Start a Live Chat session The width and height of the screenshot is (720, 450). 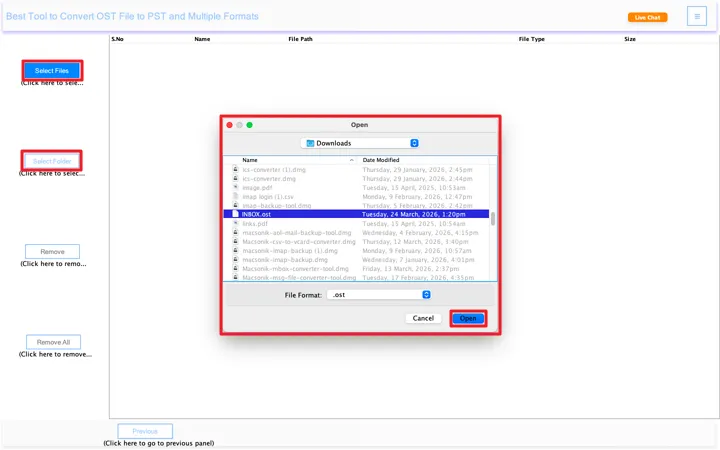[648, 17]
